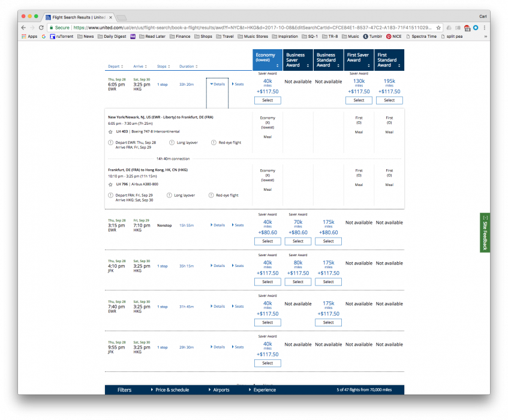Favorite flight LH 403 with the star
Image resolution: width=508 pixels, height=420 pixels.
tap(110, 131)
